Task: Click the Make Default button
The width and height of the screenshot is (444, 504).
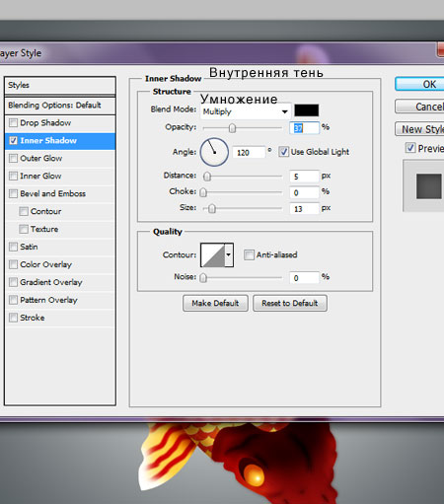Action: [x=215, y=303]
